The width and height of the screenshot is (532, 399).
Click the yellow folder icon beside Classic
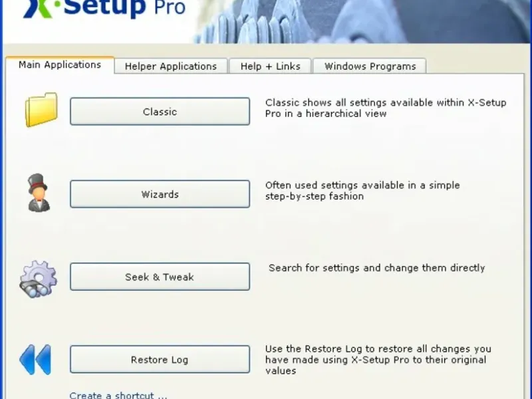pyautogui.click(x=41, y=110)
